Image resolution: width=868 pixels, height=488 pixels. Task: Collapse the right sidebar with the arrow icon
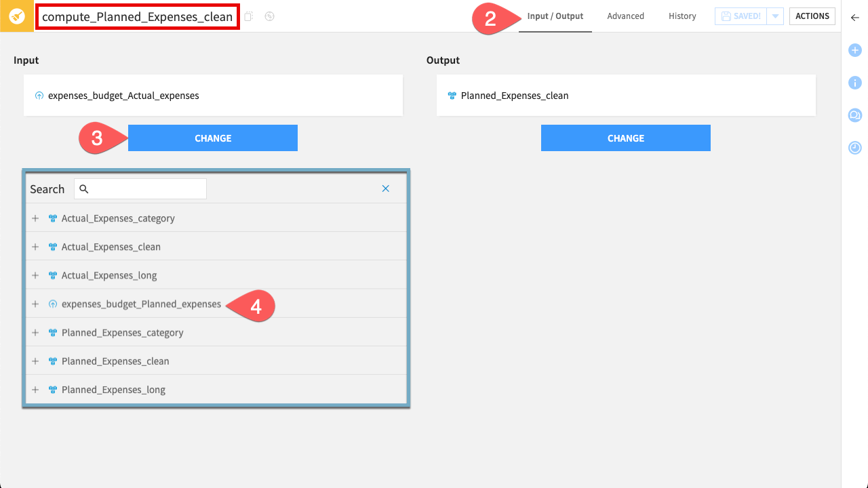[855, 18]
